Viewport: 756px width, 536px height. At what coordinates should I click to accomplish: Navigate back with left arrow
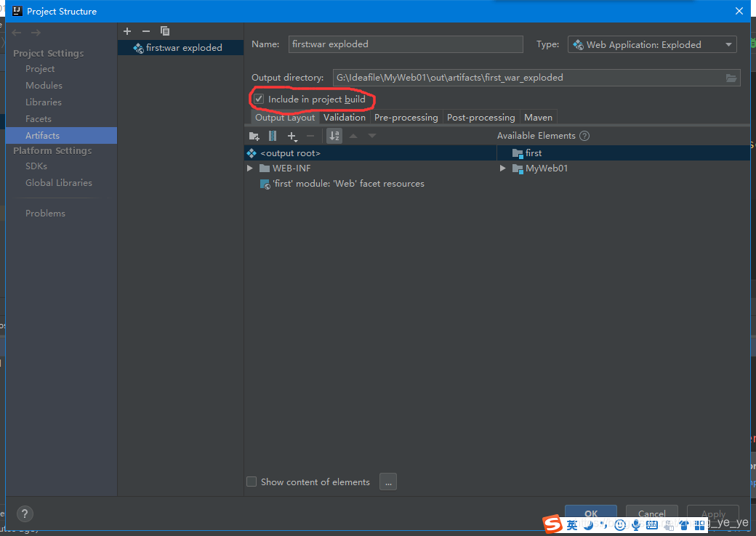[17, 32]
